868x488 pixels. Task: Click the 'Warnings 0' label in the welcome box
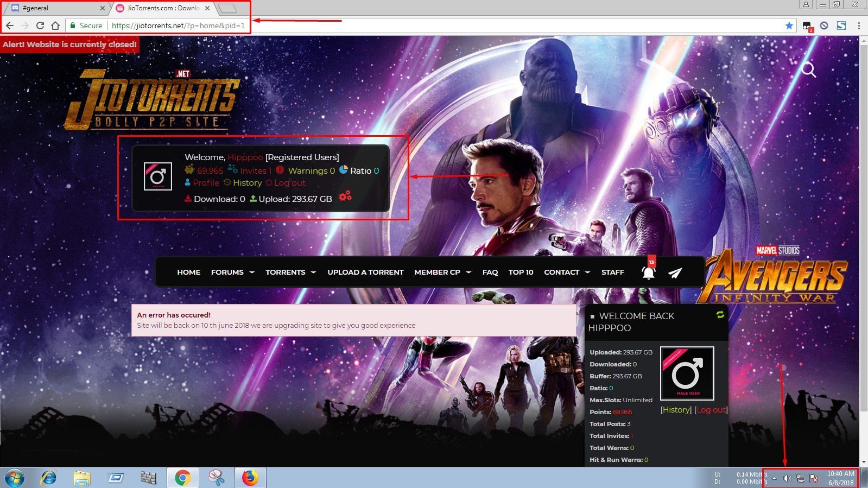pos(311,170)
